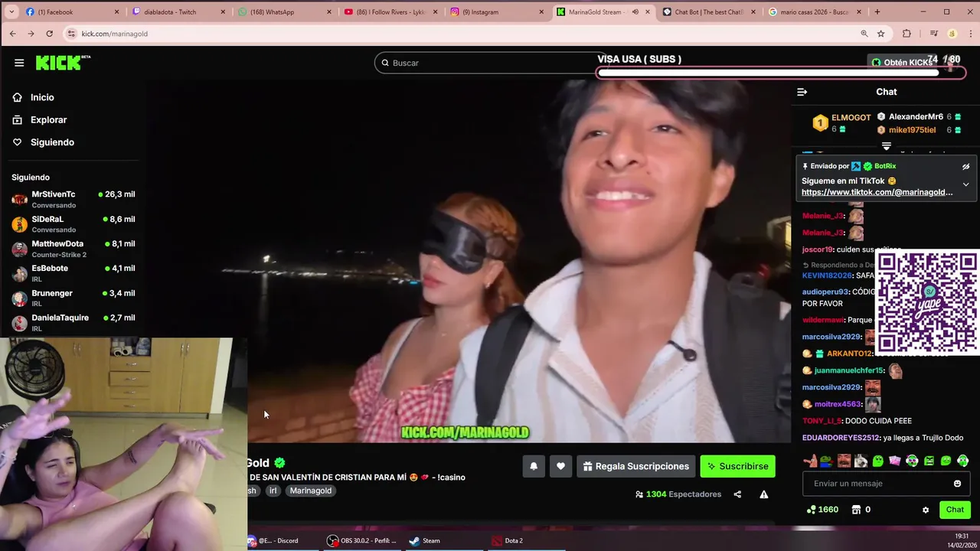Open MatthewDota followed channel
The image size is (980, 551).
pos(73,249)
